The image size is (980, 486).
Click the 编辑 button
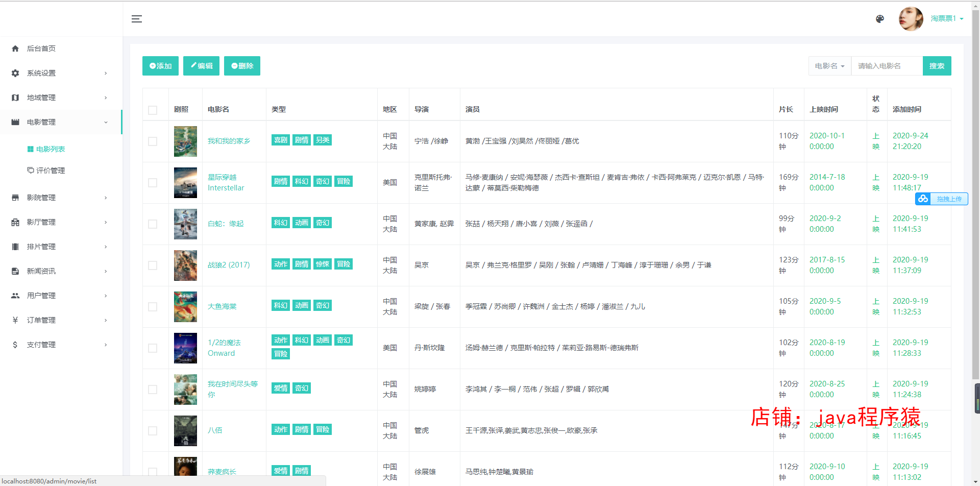(x=201, y=66)
